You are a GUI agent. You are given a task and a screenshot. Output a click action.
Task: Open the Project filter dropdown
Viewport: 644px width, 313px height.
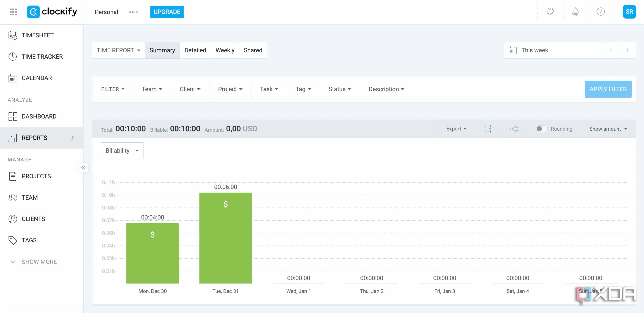point(230,89)
